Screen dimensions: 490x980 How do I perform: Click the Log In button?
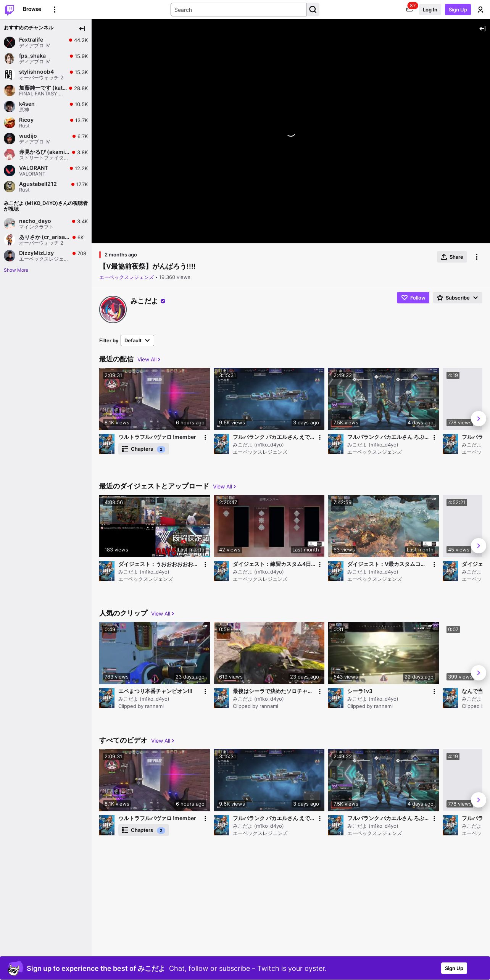pyautogui.click(x=430, y=10)
